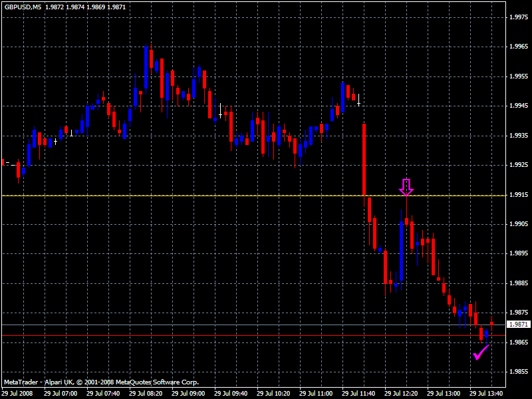Click the magenta down arrow marker

tap(406, 187)
